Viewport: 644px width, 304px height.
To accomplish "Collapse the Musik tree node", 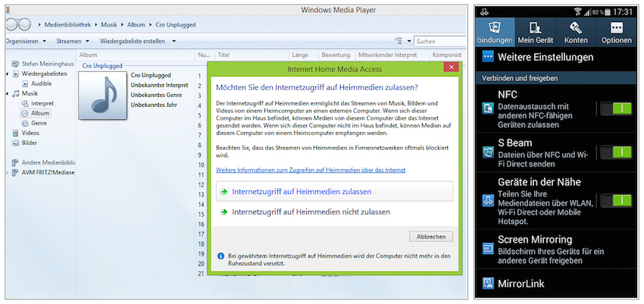I will (8, 94).
